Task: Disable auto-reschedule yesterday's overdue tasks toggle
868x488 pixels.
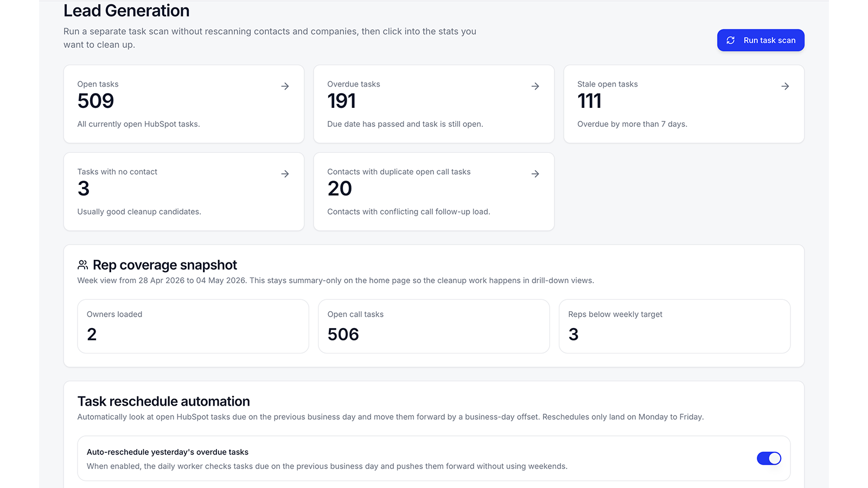Action: [769, 458]
